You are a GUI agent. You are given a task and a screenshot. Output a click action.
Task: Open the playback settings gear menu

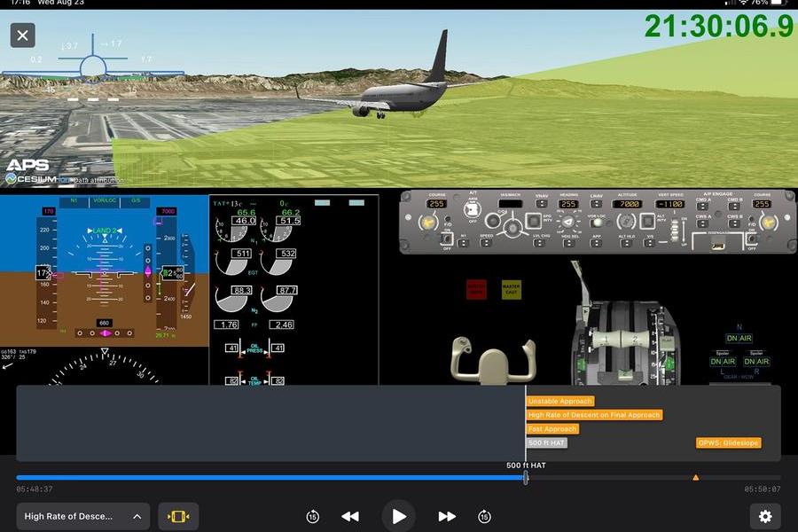click(764, 516)
